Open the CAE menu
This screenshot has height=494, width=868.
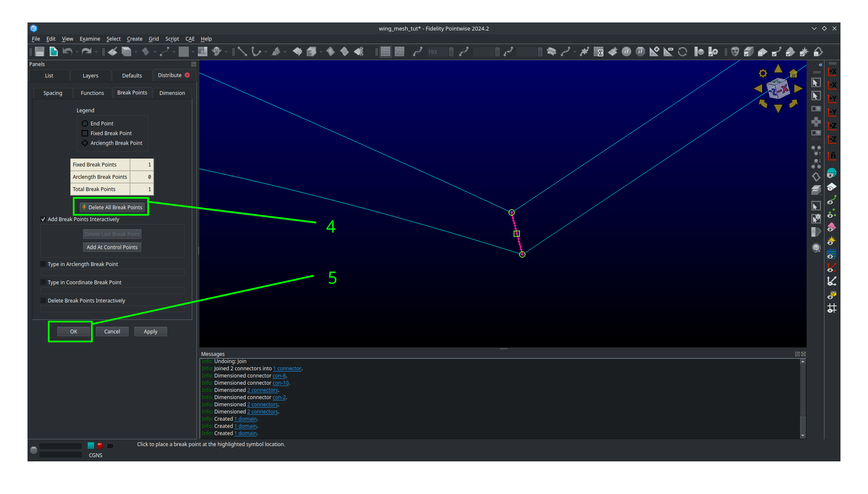pos(190,39)
